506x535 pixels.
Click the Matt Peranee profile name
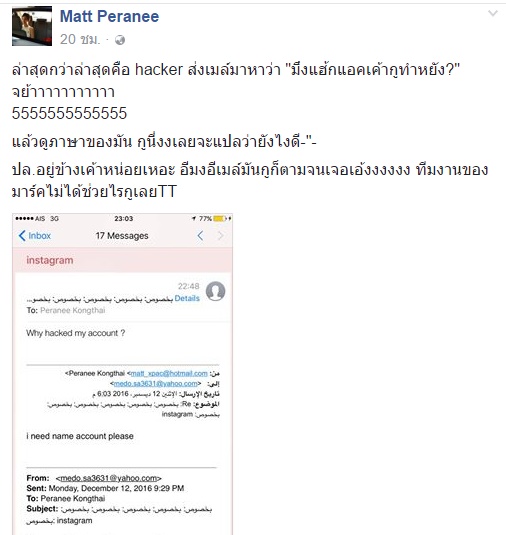click(109, 16)
